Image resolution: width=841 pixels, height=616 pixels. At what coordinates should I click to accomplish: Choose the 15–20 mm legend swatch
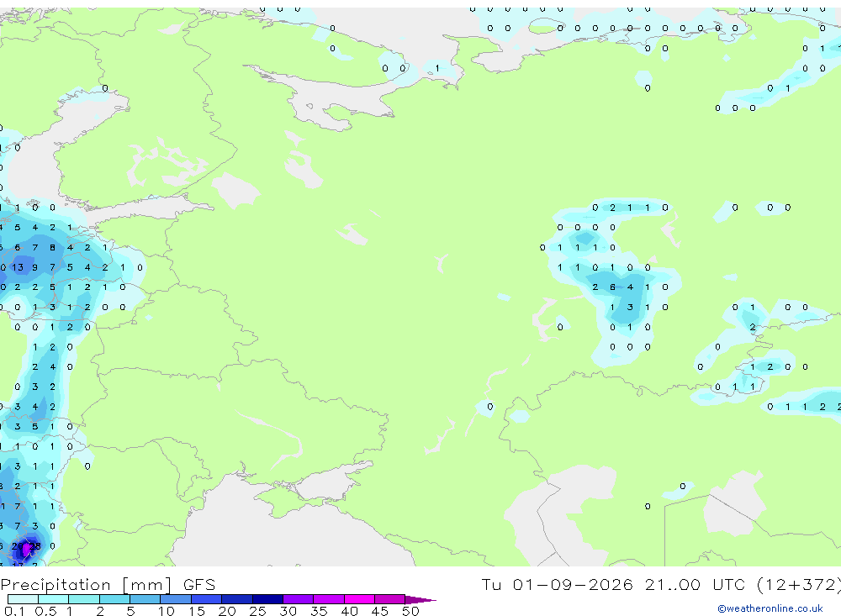click(x=206, y=599)
